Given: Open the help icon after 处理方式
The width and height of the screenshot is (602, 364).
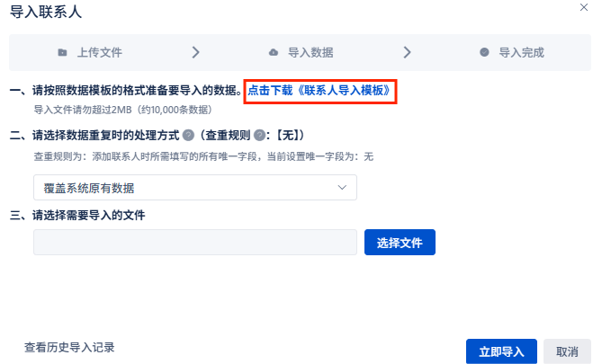Looking at the screenshot, I should tap(188, 135).
